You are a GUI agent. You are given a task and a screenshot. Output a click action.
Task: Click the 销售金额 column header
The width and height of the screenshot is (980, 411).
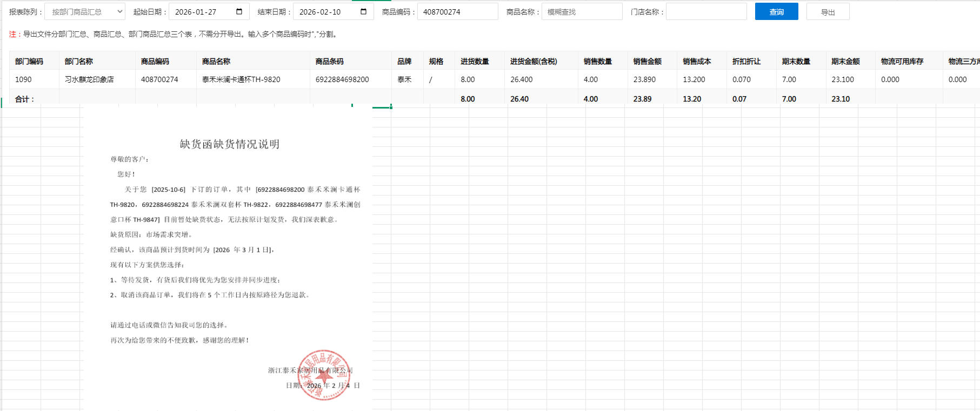pyautogui.click(x=647, y=62)
